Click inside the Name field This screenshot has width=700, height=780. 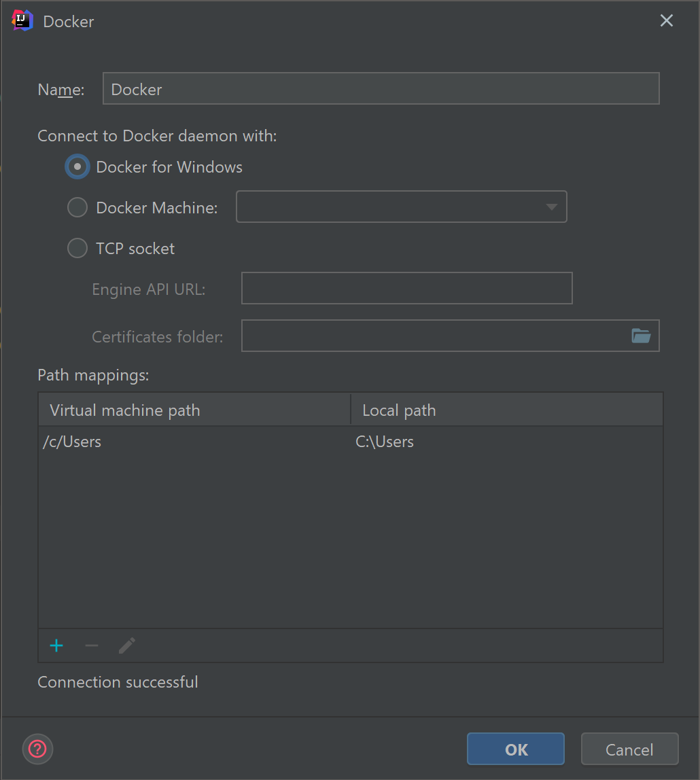(x=381, y=88)
